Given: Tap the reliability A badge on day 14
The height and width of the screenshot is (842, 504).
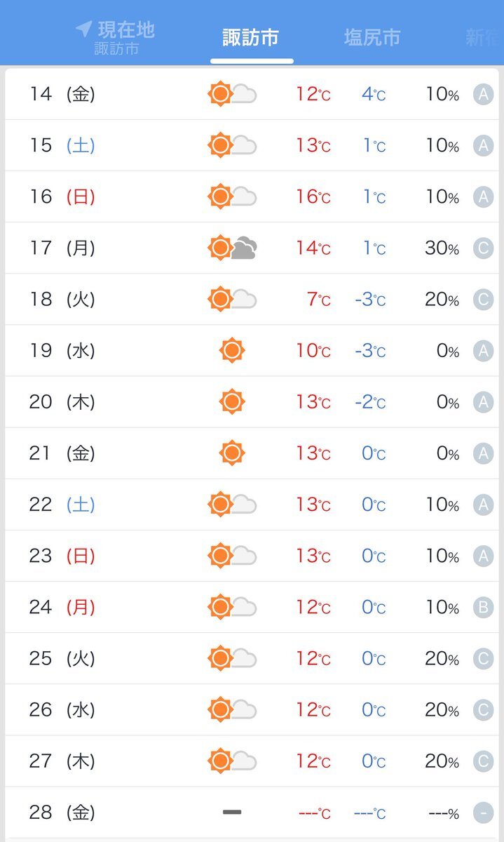Looking at the screenshot, I should [483, 94].
